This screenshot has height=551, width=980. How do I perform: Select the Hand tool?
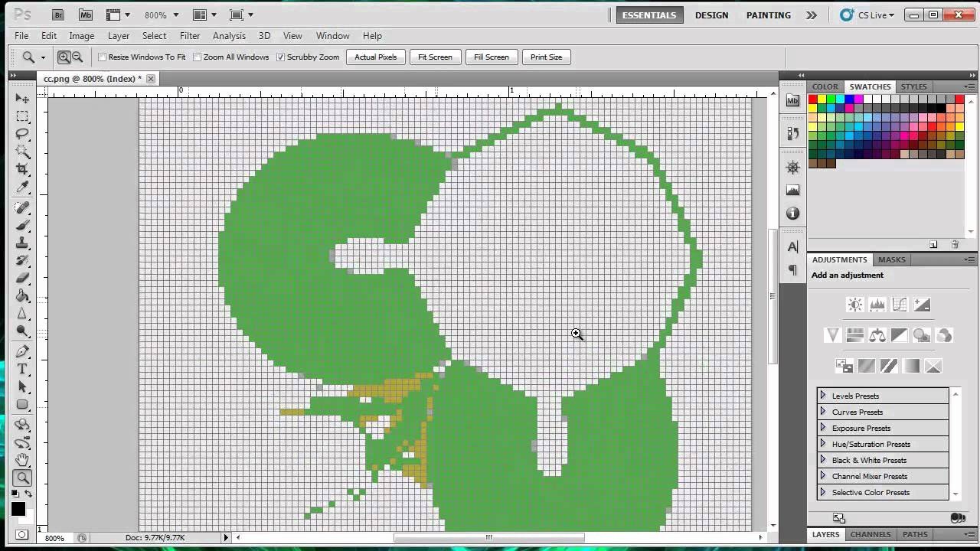tap(22, 461)
